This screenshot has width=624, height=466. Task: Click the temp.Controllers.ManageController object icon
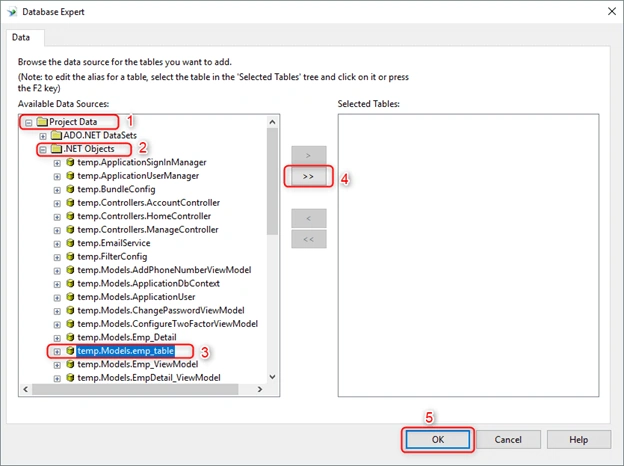(x=70, y=230)
